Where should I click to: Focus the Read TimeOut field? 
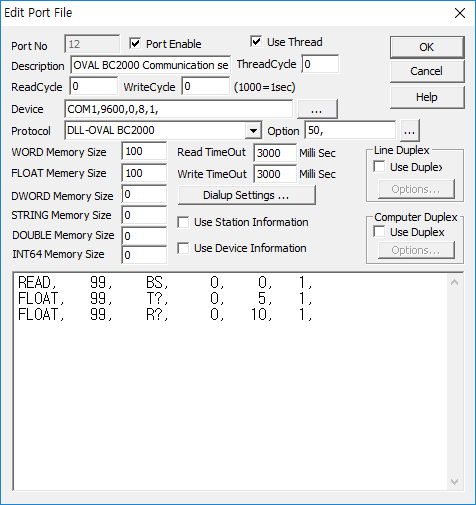pos(275,153)
